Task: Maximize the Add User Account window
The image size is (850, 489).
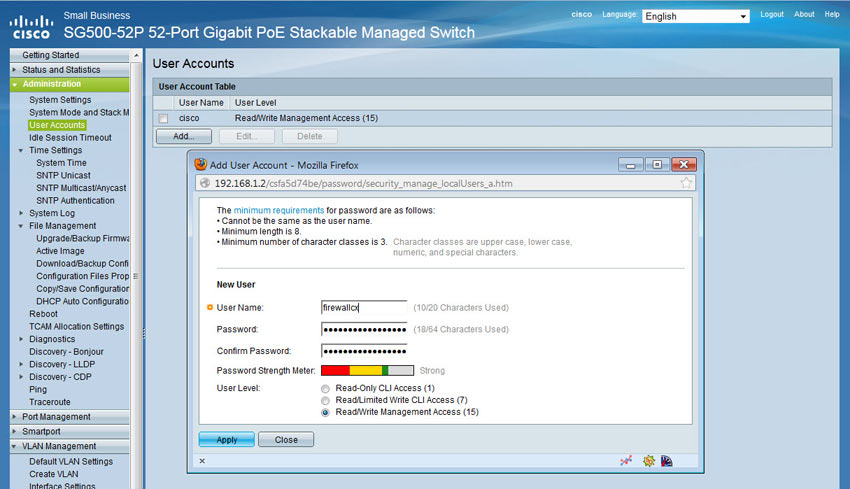Action: (657, 165)
